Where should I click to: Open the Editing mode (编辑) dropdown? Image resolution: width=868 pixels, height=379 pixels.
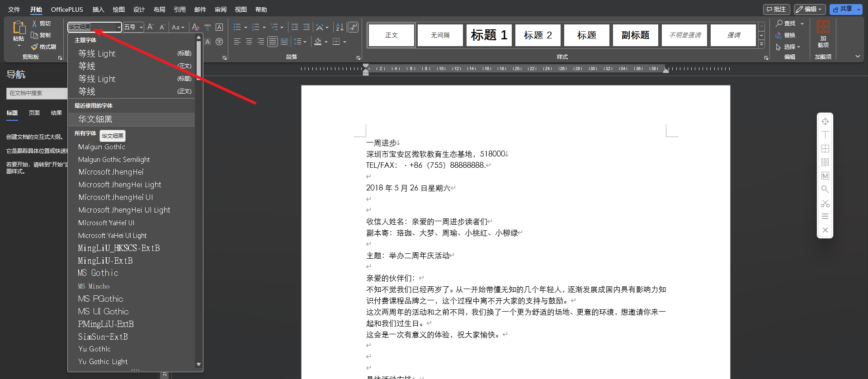coord(810,9)
